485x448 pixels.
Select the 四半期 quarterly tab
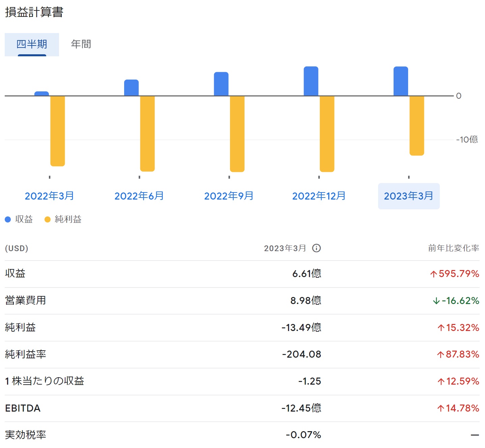pyautogui.click(x=32, y=44)
